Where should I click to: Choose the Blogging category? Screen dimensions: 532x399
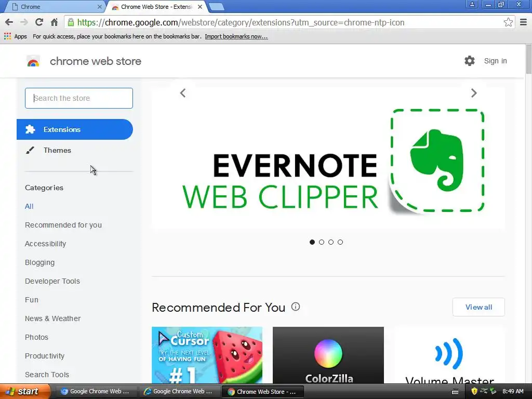[x=39, y=262]
